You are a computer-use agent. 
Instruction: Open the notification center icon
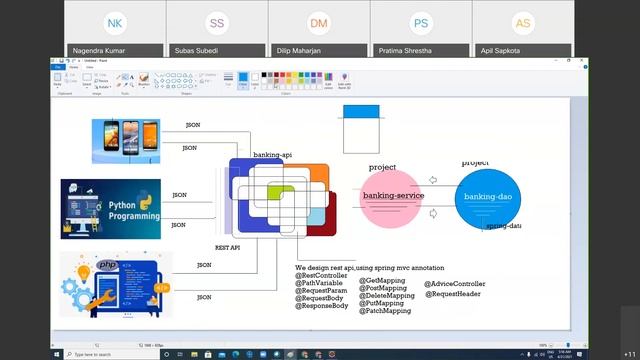click(580, 354)
